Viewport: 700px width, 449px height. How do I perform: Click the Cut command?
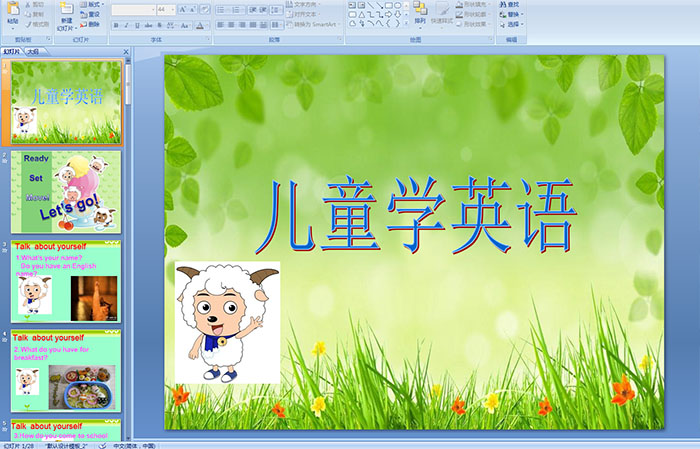point(35,4)
